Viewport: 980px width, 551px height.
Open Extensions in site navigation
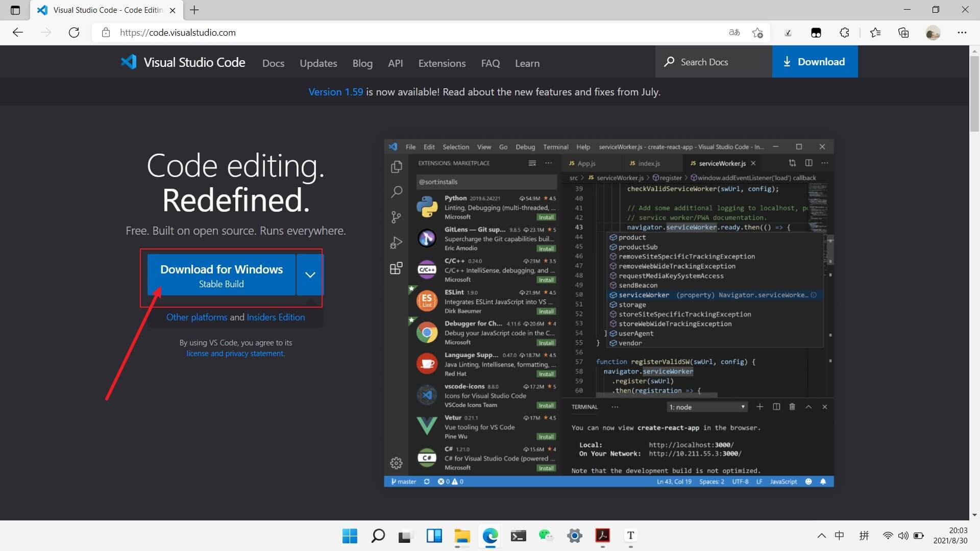click(x=442, y=63)
